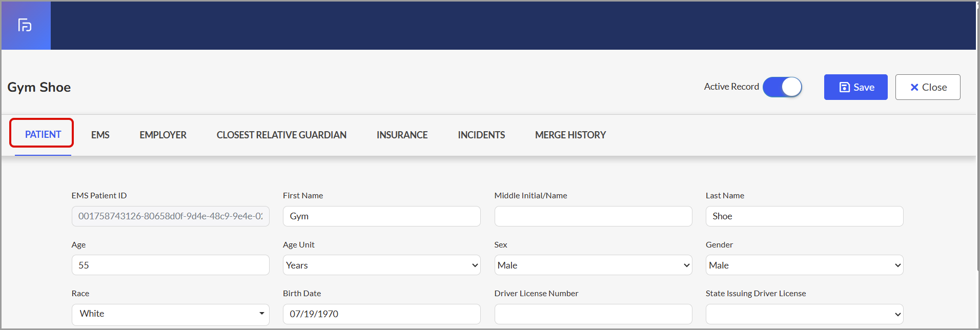Click the X icon on Close button
This screenshot has width=980, height=330.
coord(914,88)
